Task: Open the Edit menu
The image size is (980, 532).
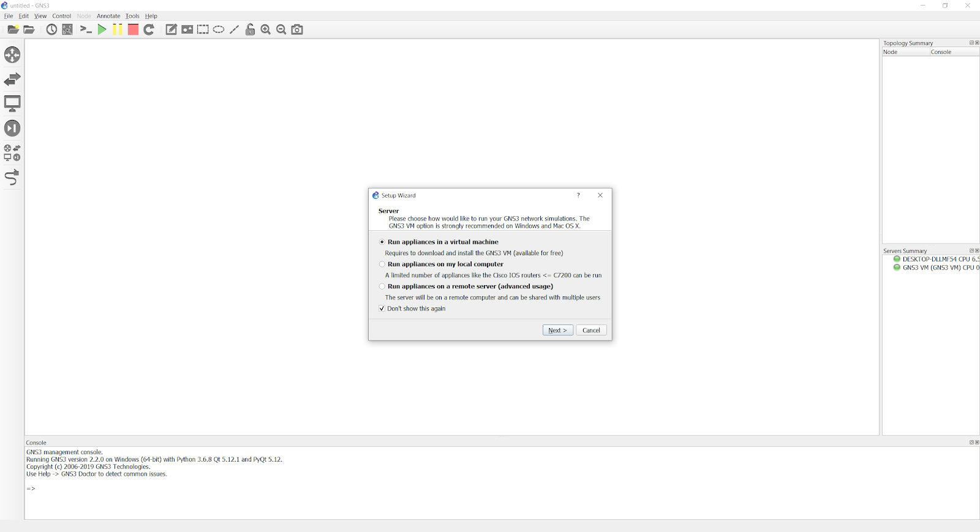Action: click(24, 16)
